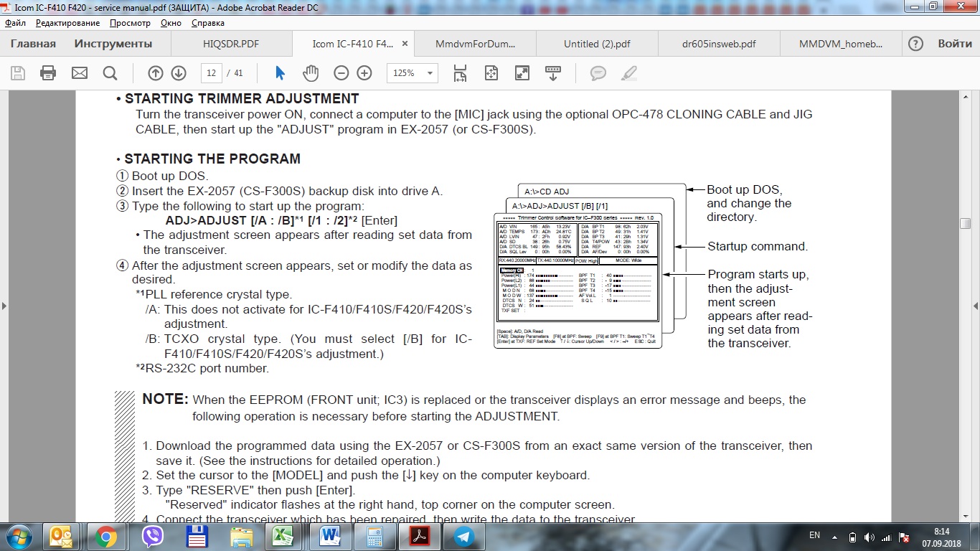Click scrollbar up arrow
The image size is (980, 551).
[x=966, y=95]
